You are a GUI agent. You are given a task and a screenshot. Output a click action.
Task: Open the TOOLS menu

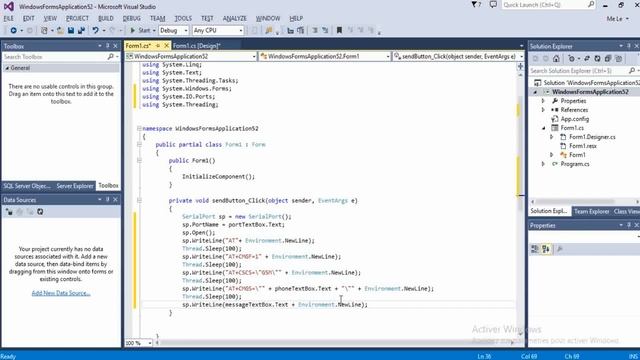(183, 18)
